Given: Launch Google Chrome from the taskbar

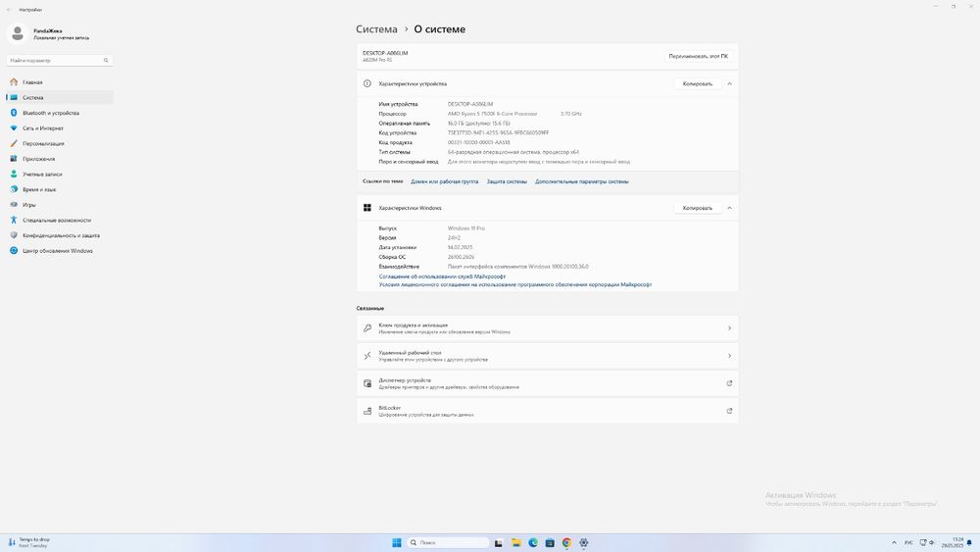Looking at the screenshot, I should tap(566, 542).
